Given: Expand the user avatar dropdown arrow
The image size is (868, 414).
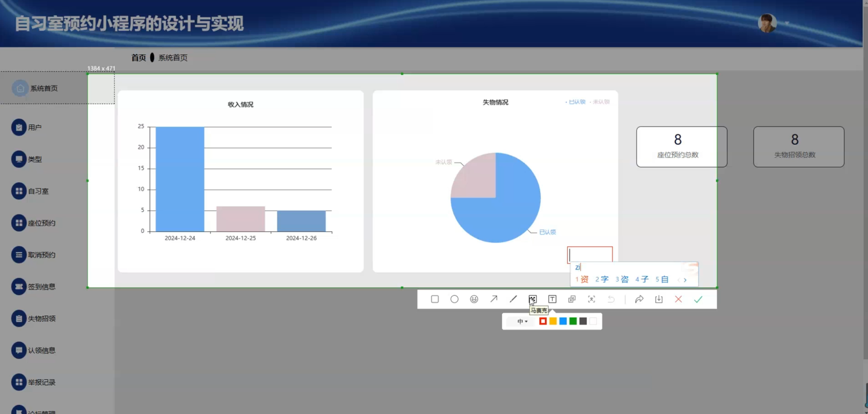Looking at the screenshot, I should pos(787,23).
